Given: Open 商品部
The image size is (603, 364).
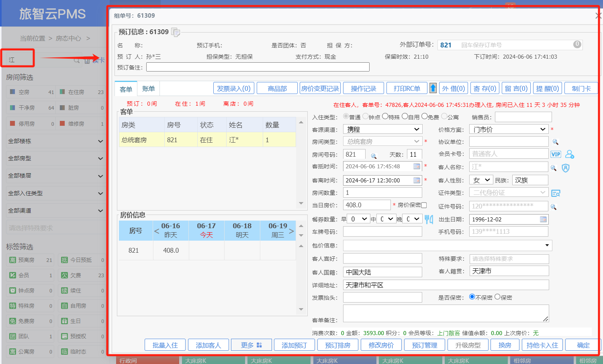Looking at the screenshot, I should pos(277,88).
